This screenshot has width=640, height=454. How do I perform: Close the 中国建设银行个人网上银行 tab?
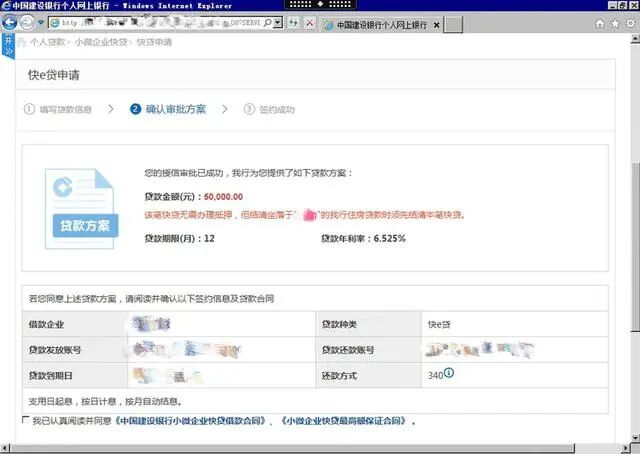point(436,25)
